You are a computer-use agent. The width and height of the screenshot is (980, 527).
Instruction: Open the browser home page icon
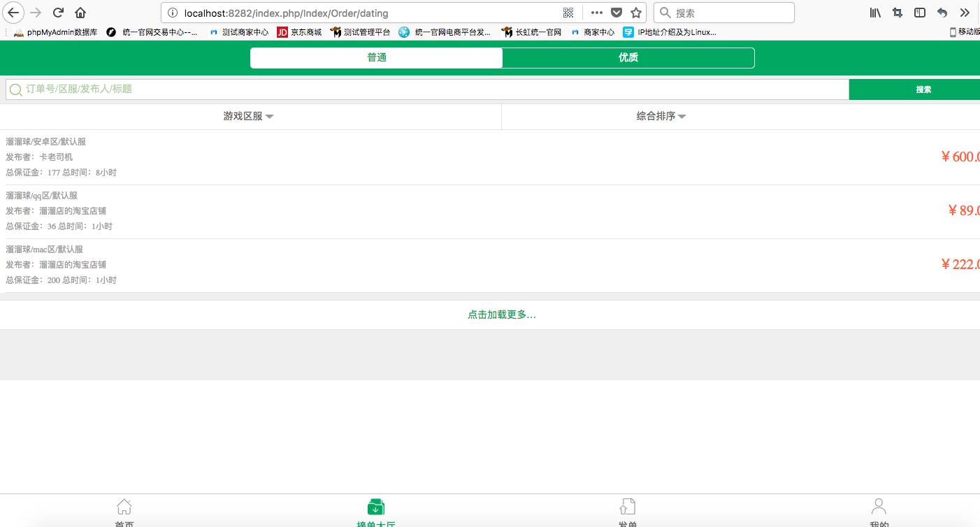click(x=80, y=13)
